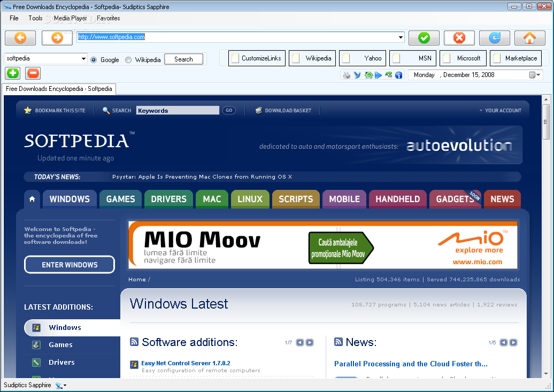Open the Wikipedia quick link button
This screenshot has width=554, height=392.
pyautogui.click(x=312, y=58)
